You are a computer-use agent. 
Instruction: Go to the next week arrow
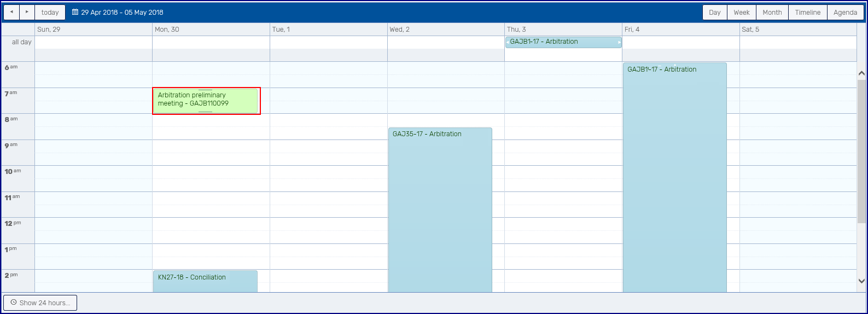(x=27, y=12)
